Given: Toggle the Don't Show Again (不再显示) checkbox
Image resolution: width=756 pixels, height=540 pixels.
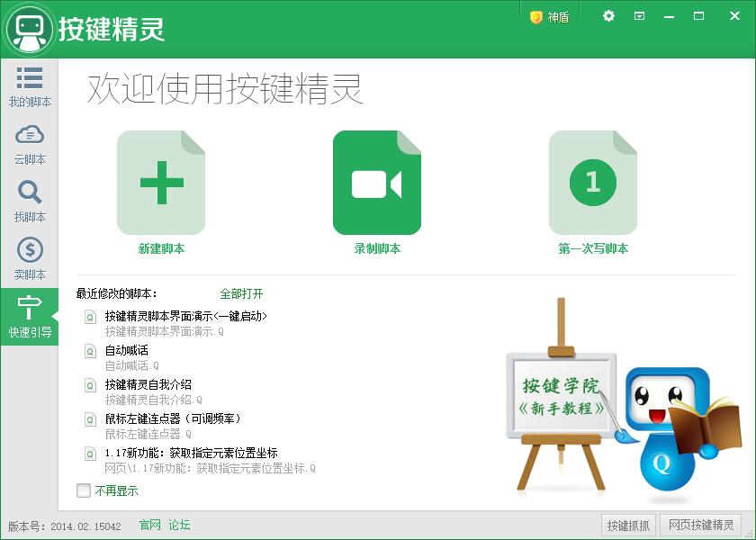Looking at the screenshot, I should coord(84,490).
